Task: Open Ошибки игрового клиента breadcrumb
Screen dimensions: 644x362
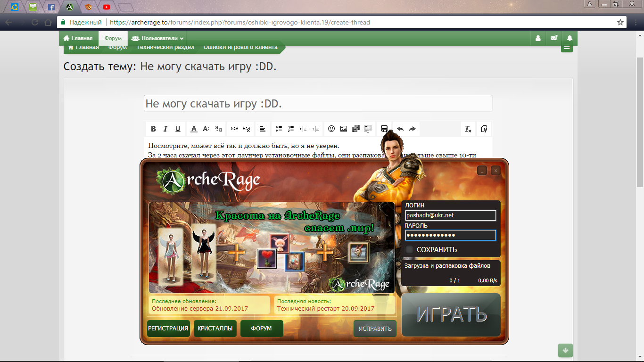Action: point(240,47)
